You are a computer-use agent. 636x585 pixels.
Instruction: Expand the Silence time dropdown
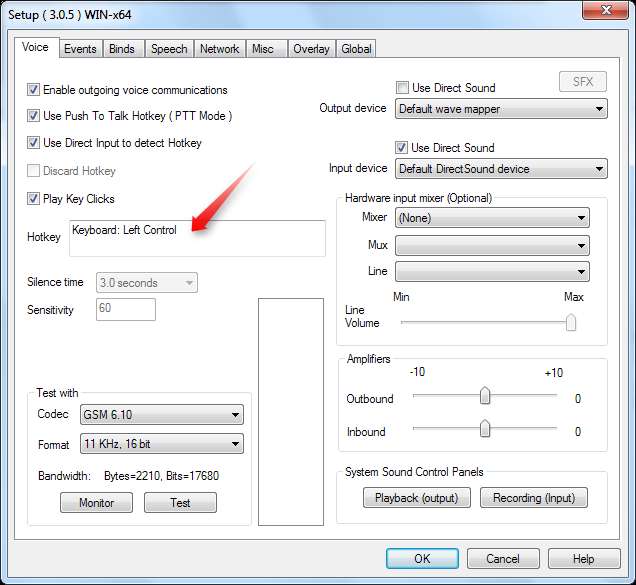click(147, 283)
